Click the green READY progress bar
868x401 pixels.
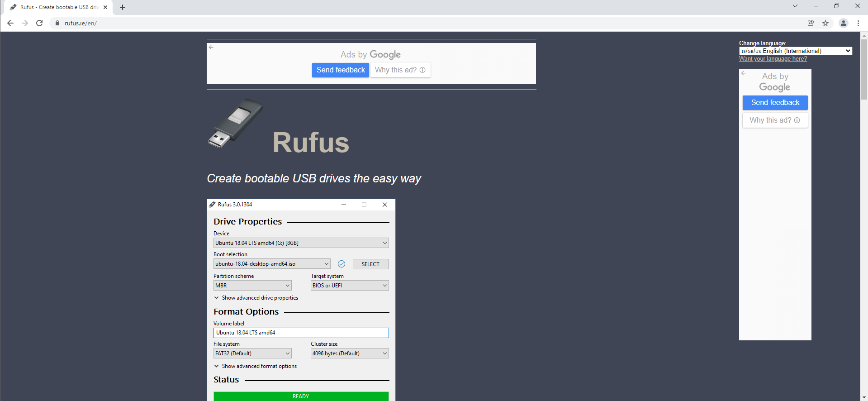pyautogui.click(x=301, y=396)
